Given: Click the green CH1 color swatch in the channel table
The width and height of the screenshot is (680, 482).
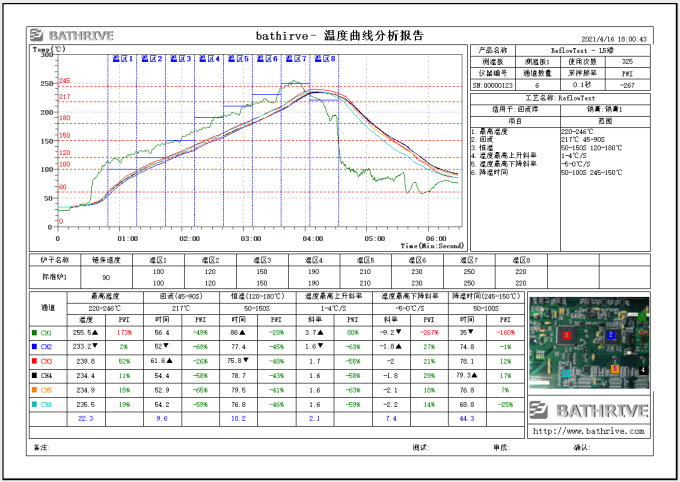Looking at the screenshot, I should [x=35, y=331].
